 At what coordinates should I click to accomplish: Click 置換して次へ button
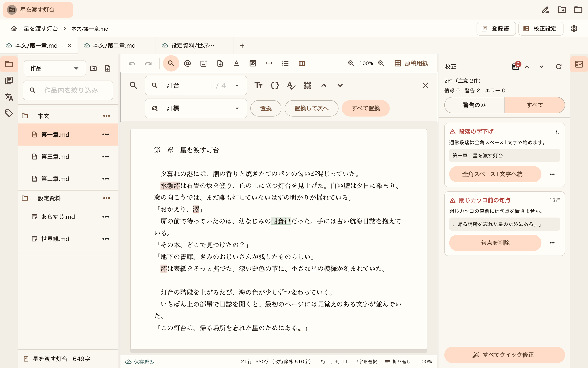coord(311,108)
